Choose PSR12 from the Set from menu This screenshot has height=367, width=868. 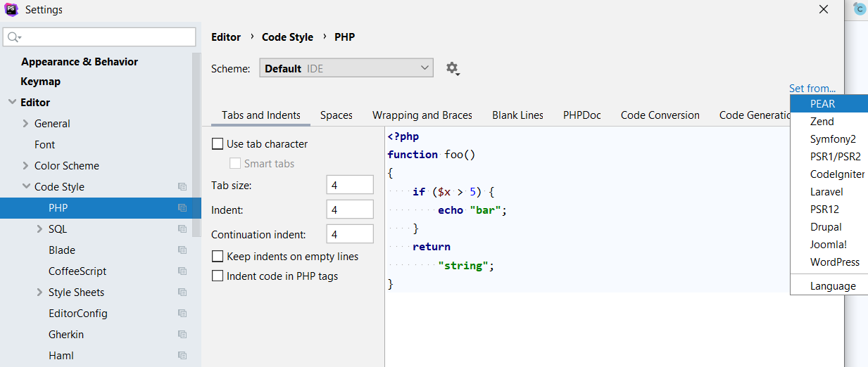[824, 210]
